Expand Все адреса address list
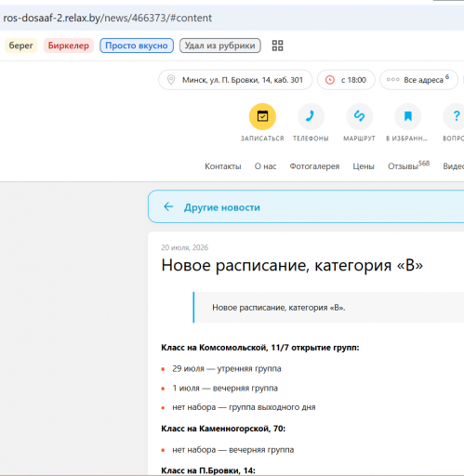Viewport: 464px width, 476px height. [x=418, y=80]
